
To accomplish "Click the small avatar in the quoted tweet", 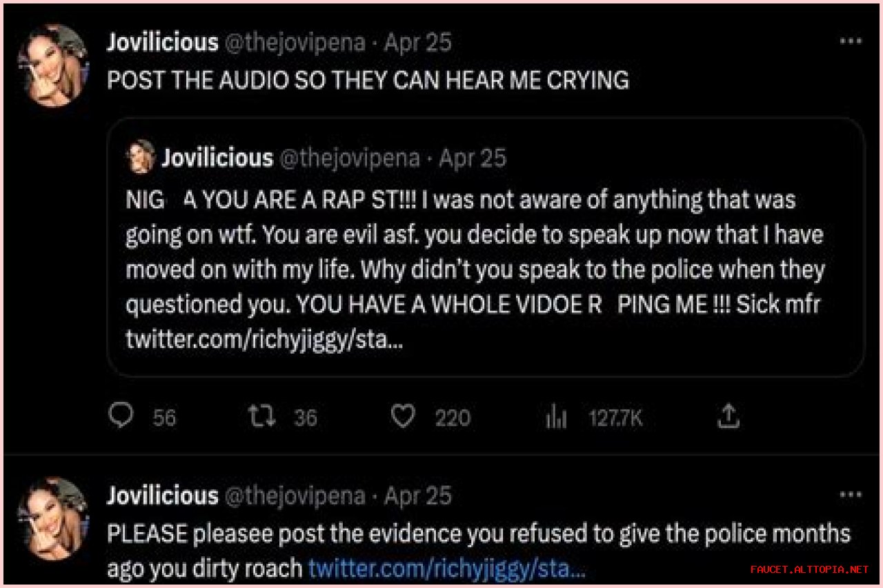I will pyautogui.click(x=141, y=159).
